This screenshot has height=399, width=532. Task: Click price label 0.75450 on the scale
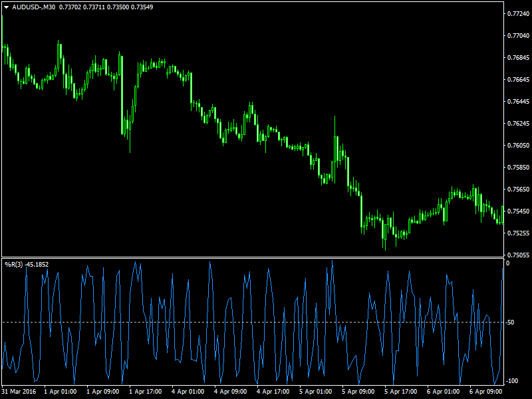(x=518, y=211)
